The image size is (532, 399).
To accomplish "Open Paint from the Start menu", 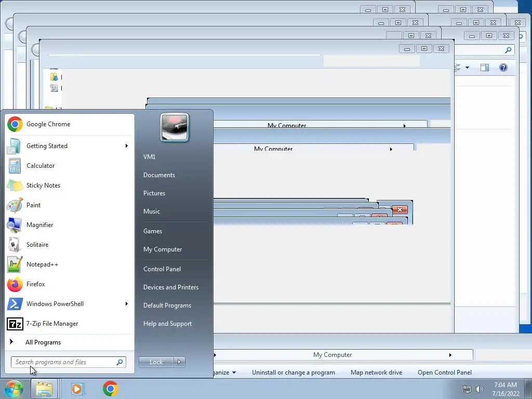I will point(70,205).
